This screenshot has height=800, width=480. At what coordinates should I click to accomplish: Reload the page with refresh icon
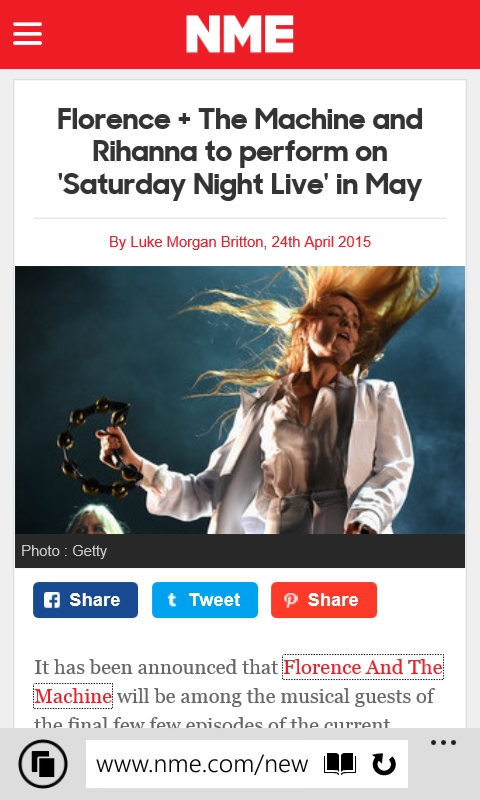[x=384, y=764]
